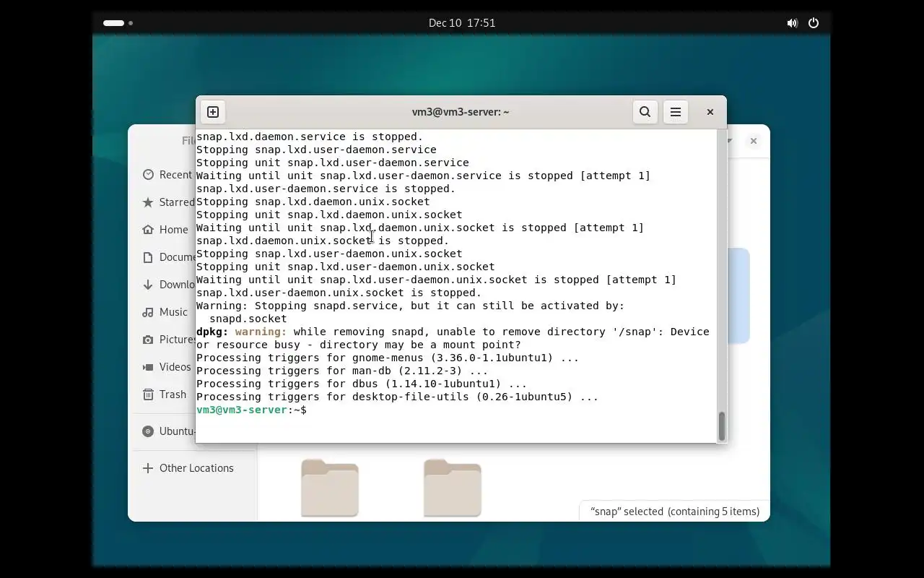Screen dimensions: 924x578
Task: Open Starred in Files sidebar
Action: [x=167, y=202]
